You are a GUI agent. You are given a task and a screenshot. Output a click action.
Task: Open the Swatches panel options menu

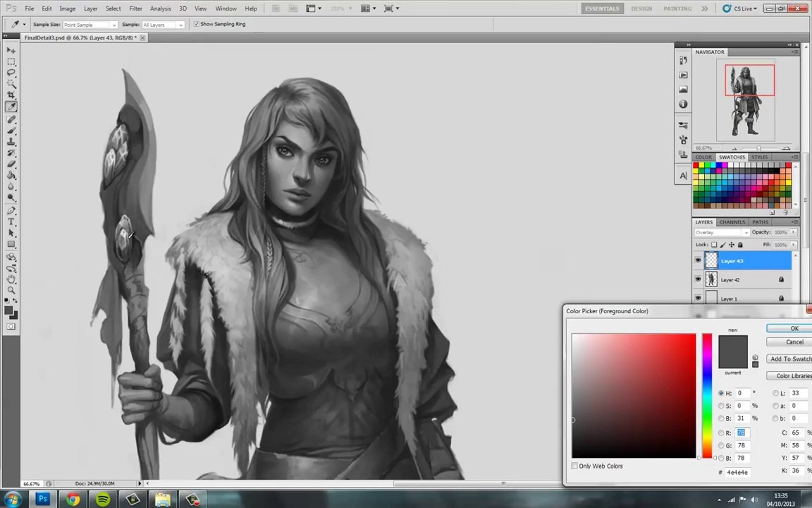794,157
